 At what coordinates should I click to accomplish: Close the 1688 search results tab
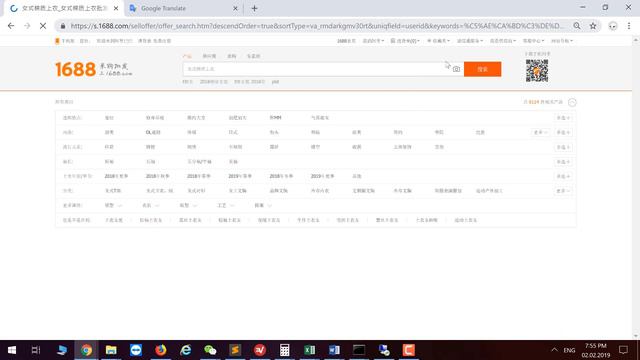tap(116, 8)
